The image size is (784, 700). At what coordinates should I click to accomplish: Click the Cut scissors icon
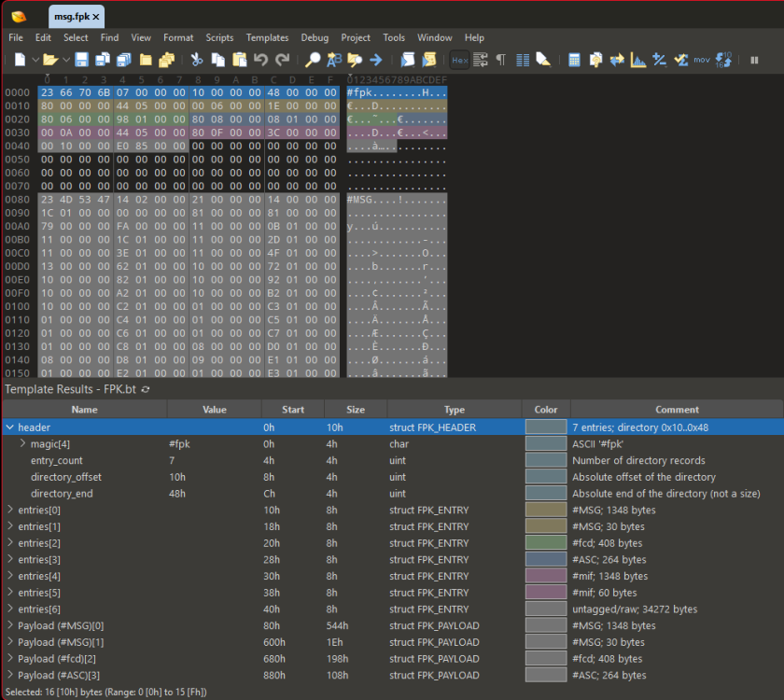197,60
